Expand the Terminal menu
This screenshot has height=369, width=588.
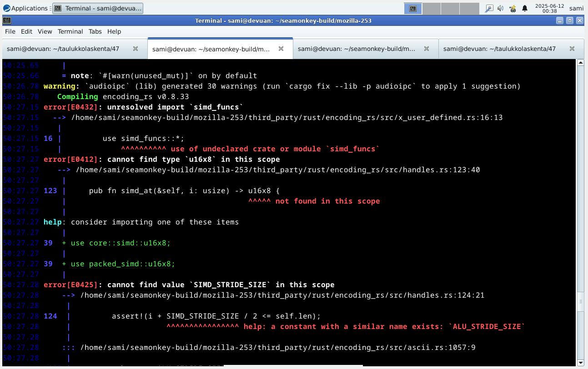pos(70,31)
